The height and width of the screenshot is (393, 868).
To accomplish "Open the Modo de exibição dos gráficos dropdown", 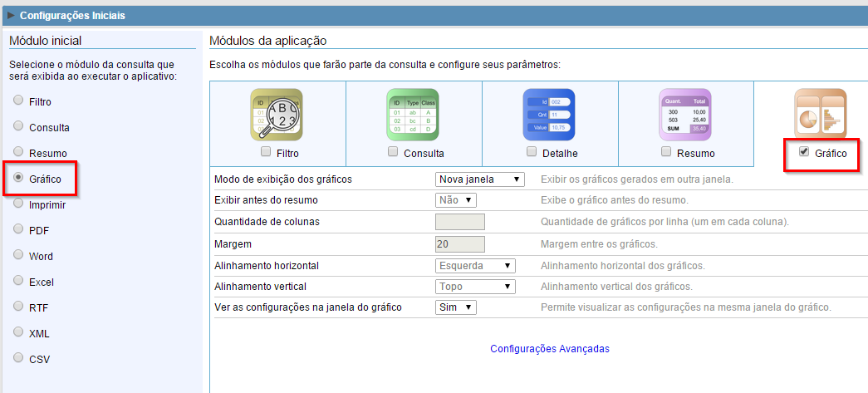I will pyautogui.click(x=479, y=179).
